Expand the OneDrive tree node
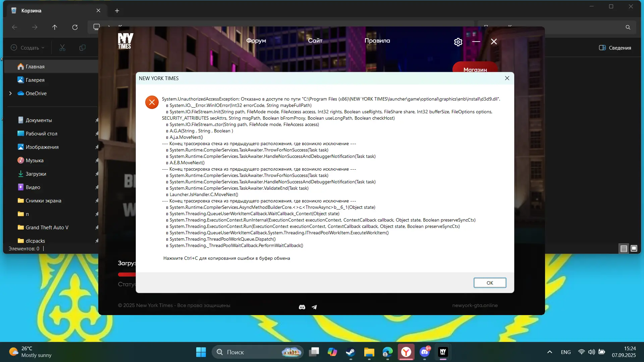Image resolution: width=644 pixels, height=362 pixels. click(x=10, y=93)
